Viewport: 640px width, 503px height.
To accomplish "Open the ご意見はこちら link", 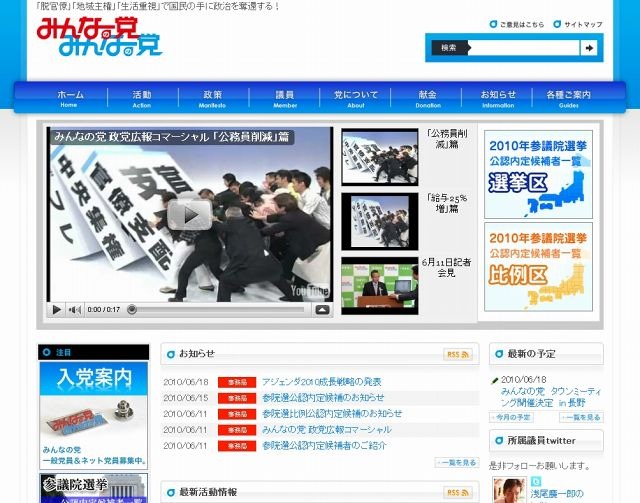I will (517, 24).
